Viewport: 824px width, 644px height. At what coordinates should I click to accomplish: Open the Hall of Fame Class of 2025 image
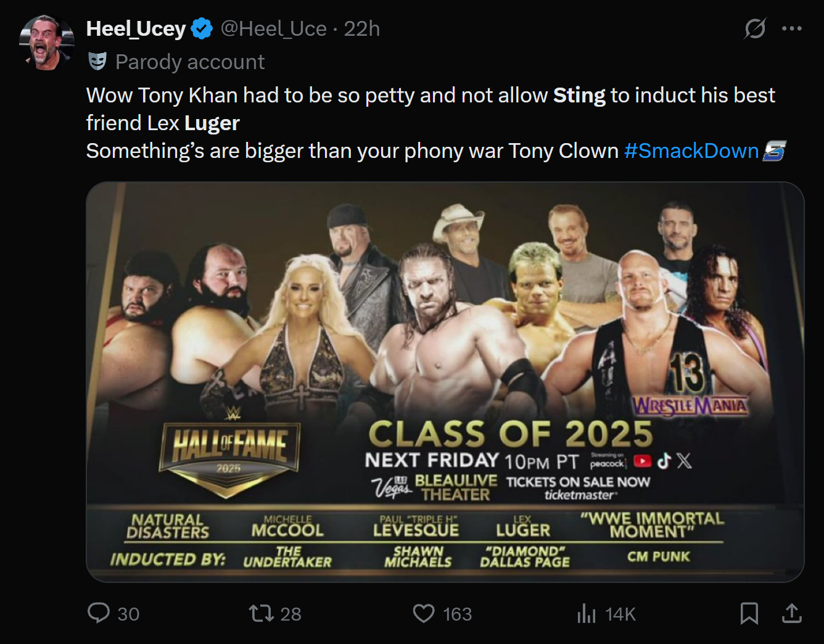tap(445, 381)
